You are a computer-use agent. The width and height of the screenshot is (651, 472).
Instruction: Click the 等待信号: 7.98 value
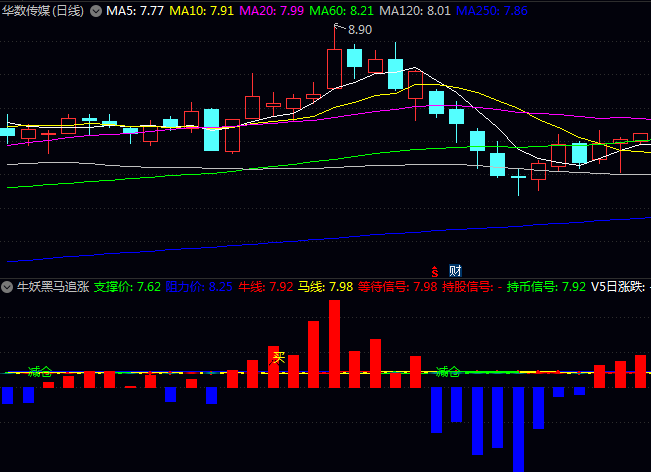pyautogui.click(x=398, y=287)
